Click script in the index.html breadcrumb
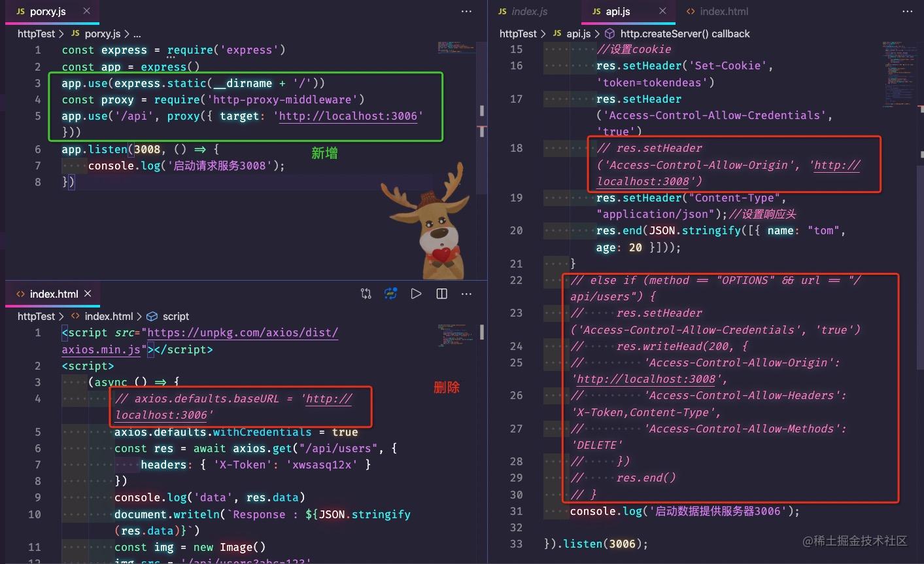Viewport: 924px width, 564px height. point(176,316)
